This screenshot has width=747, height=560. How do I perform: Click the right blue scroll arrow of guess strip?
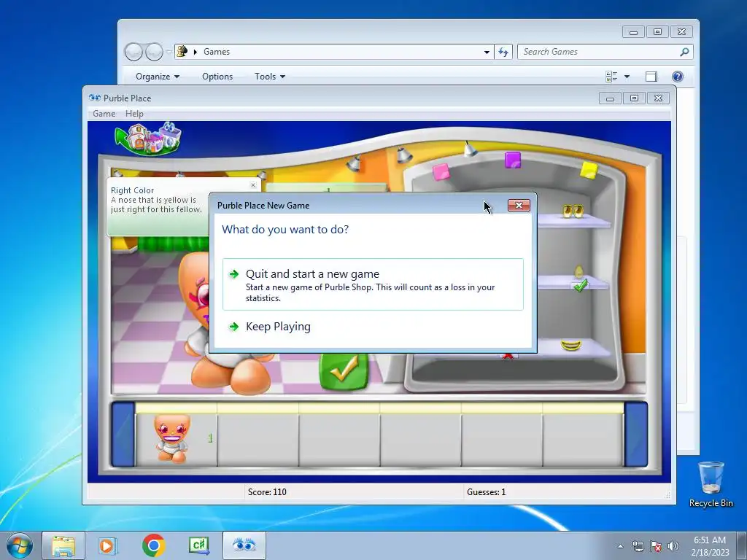click(636, 435)
